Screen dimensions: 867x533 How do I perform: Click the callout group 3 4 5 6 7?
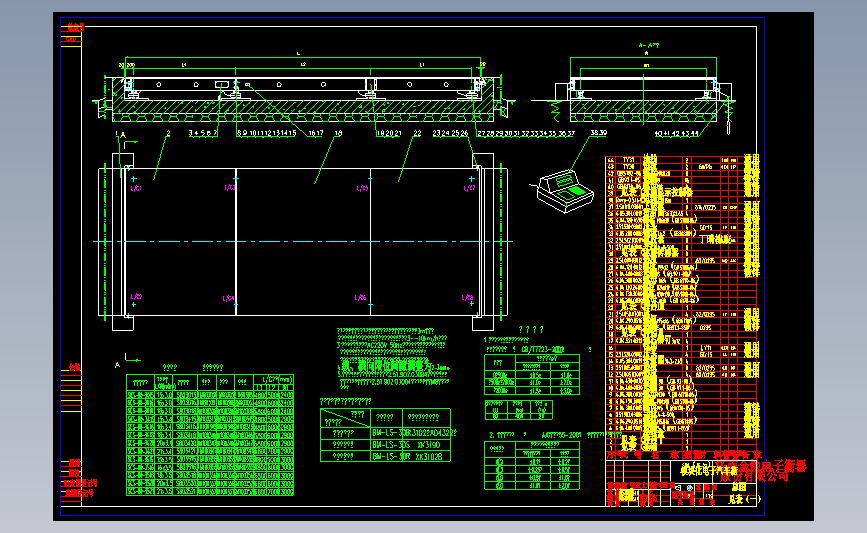(x=203, y=133)
